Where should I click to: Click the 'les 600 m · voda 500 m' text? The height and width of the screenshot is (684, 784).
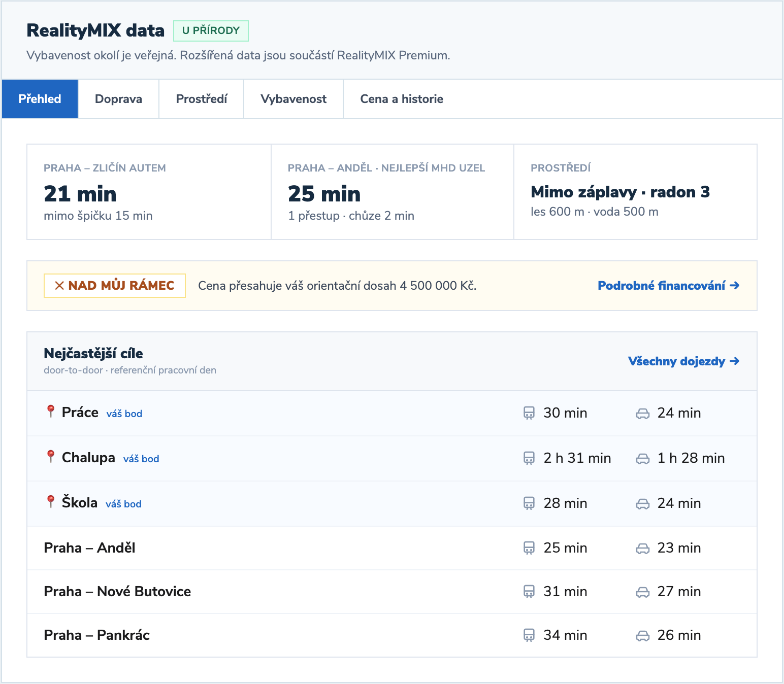click(595, 212)
